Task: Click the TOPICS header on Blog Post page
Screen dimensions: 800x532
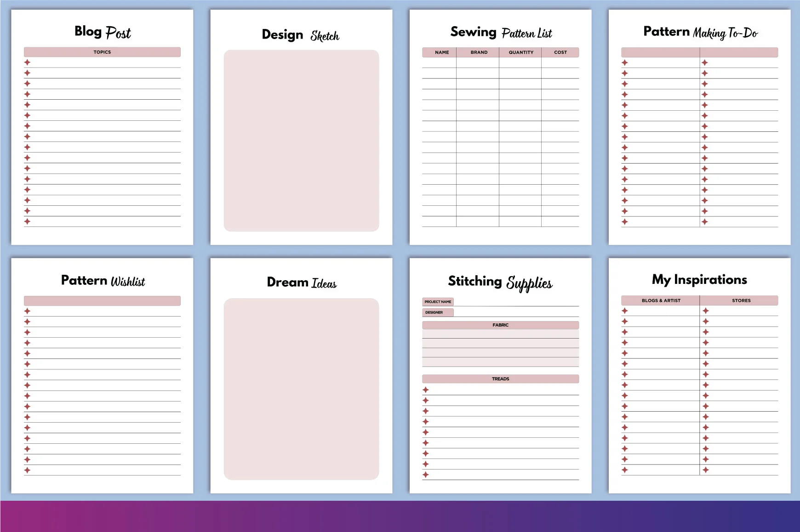Action: tap(102, 52)
